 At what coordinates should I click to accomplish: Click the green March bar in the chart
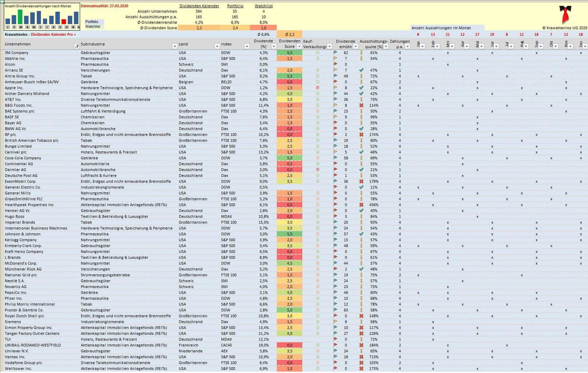click(20, 17)
